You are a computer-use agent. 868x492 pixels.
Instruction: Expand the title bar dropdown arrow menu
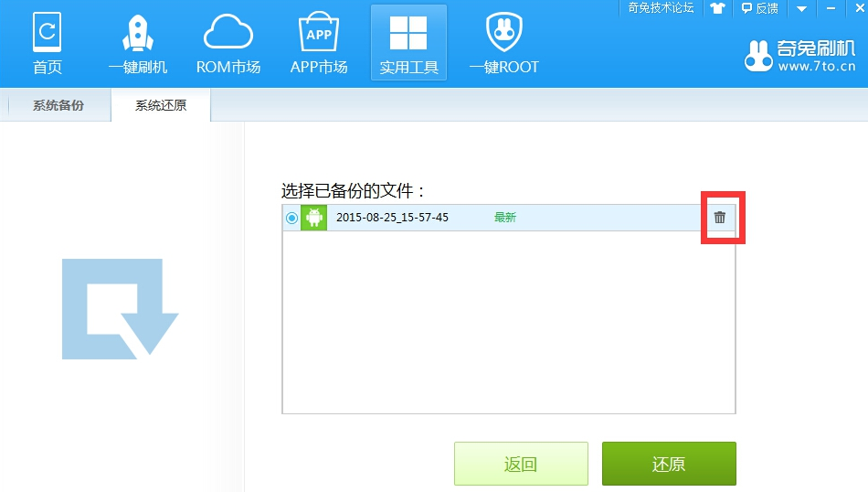coord(801,8)
